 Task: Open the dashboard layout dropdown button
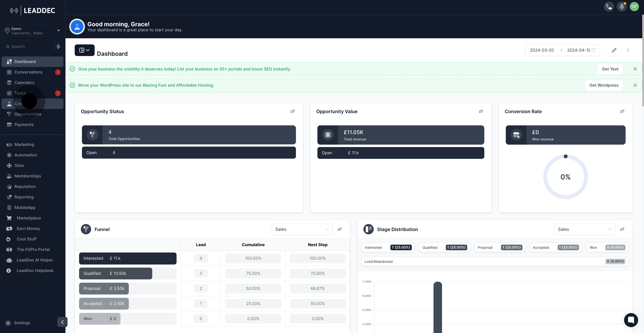click(x=85, y=50)
